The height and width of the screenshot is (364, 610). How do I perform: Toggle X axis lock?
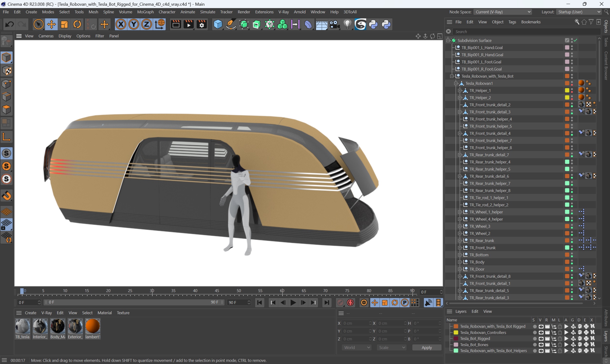tap(121, 24)
